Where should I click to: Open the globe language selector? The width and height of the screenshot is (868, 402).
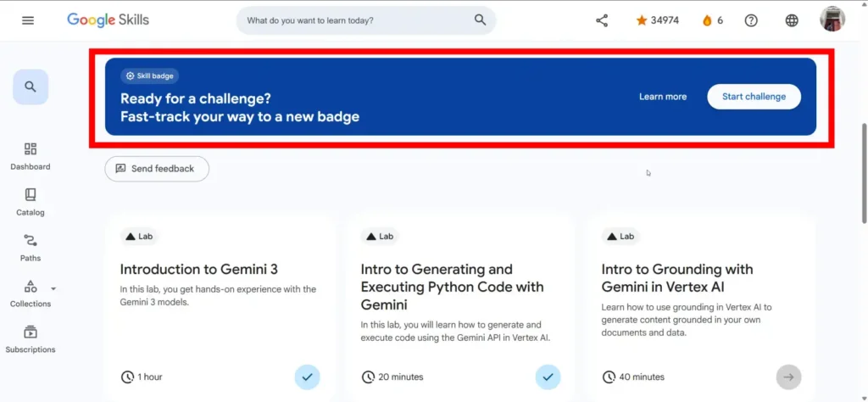pyautogui.click(x=792, y=20)
